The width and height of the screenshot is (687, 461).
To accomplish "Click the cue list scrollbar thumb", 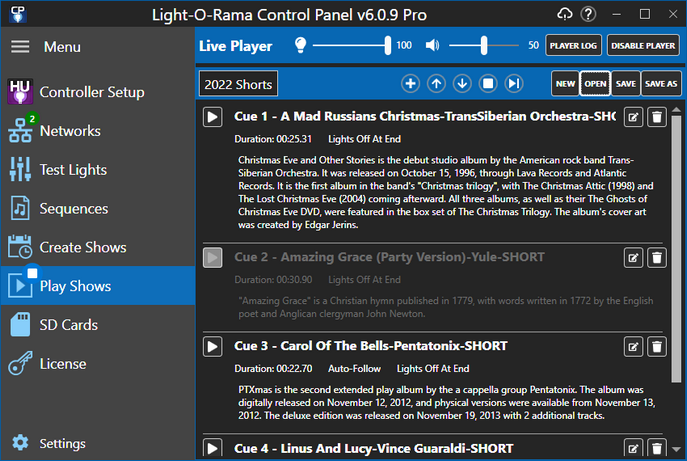I will (676, 248).
